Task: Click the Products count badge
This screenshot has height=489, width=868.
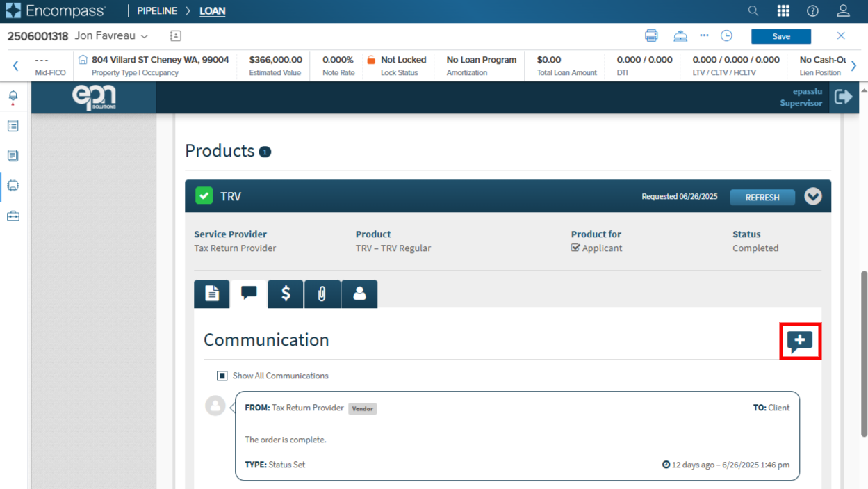Action: pos(265,152)
